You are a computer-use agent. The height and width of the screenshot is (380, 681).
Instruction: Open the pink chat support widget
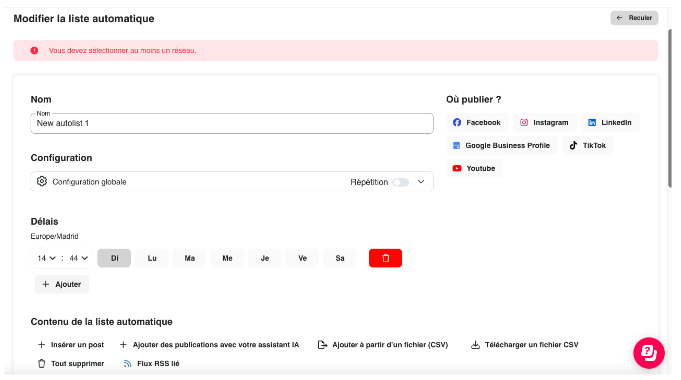649,353
